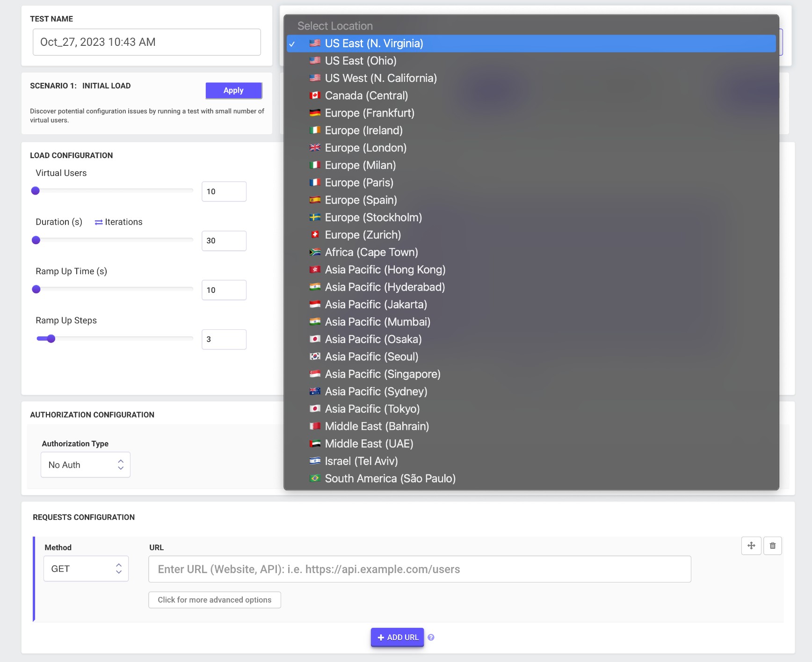Pick Israel (Tel Aviv) location
812x662 pixels.
(531, 461)
